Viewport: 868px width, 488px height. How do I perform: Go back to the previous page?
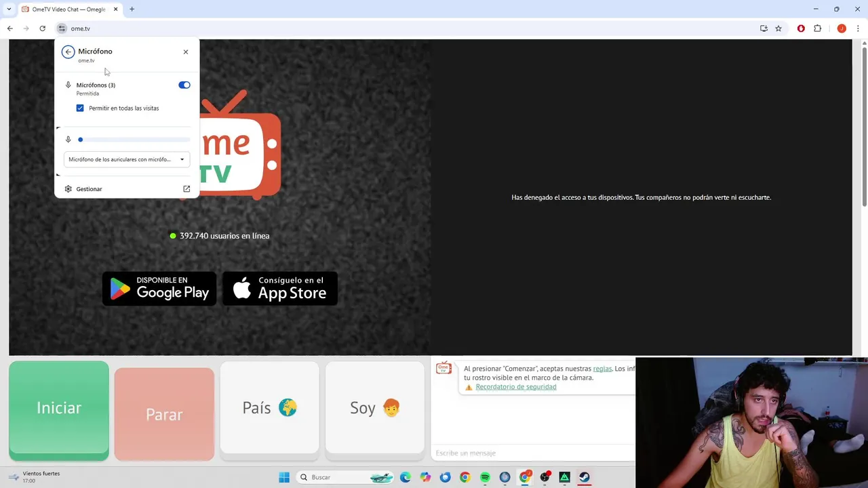(10, 28)
